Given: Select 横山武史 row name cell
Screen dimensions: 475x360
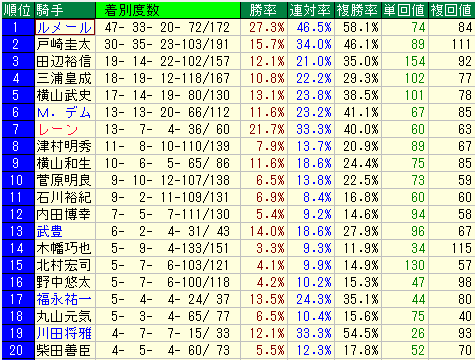Looking at the screenshot, I should click(x=65, y=95).
